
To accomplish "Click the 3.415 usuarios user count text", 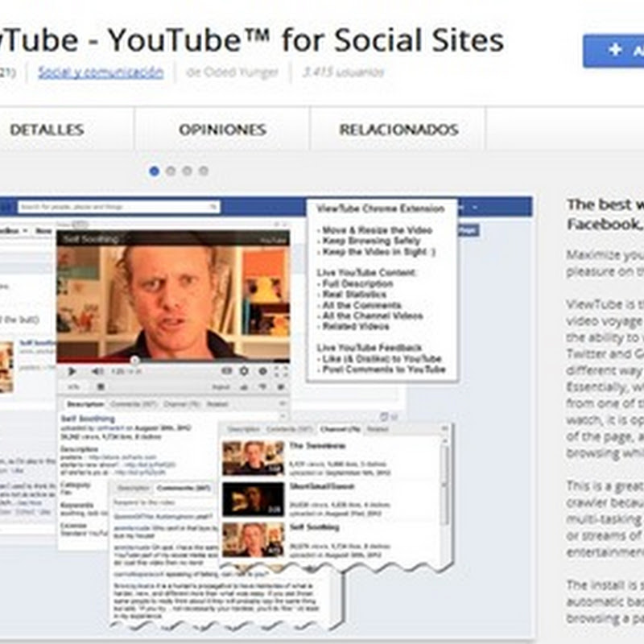I will (344, 72).
